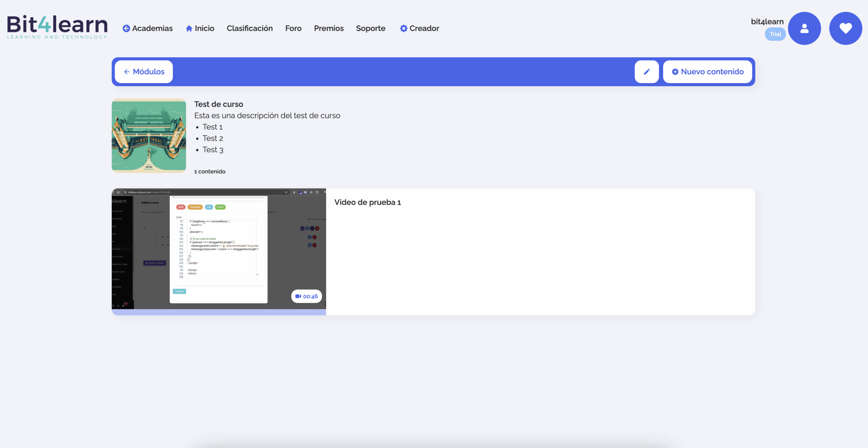Open the Video de prueba 1 title
The width and height of the screenshot is (868, 448).
point(368,202)
